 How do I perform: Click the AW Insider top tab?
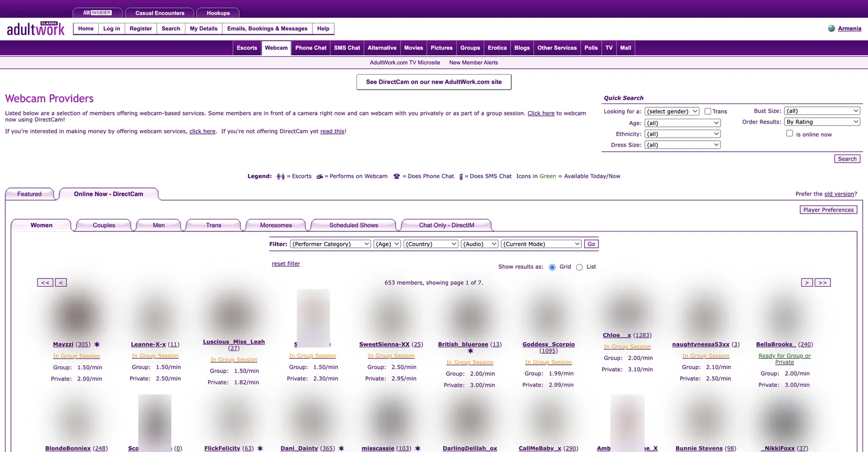97,12
